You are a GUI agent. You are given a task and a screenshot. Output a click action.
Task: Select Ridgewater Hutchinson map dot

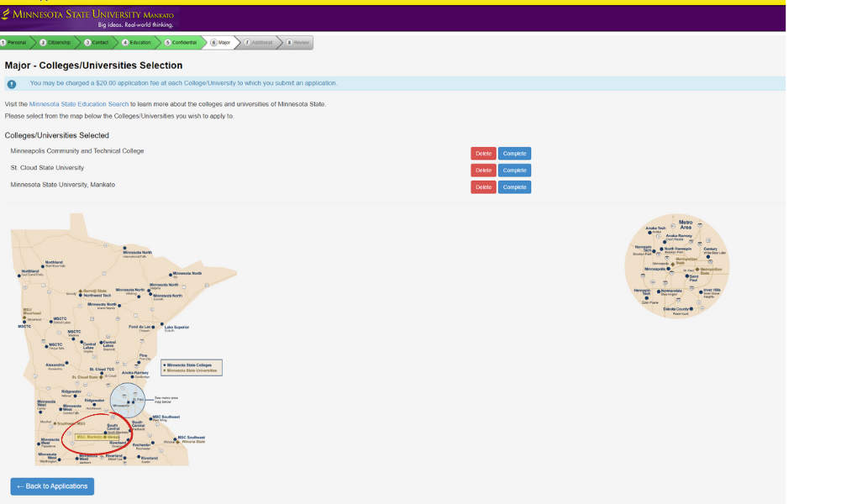[x=95, y=405]
